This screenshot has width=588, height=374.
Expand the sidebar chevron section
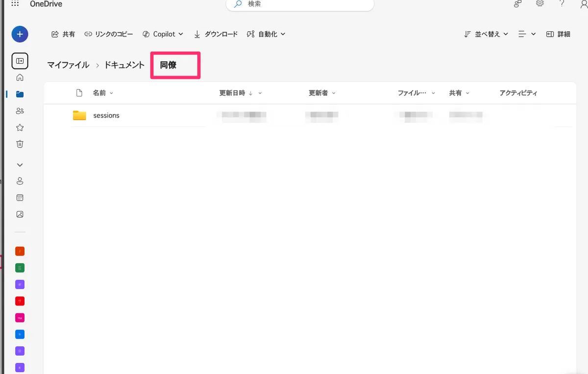(20, 165)
